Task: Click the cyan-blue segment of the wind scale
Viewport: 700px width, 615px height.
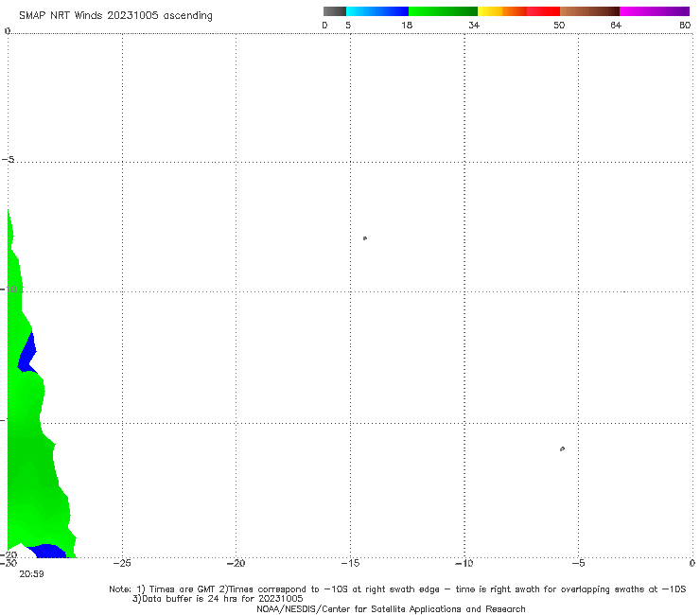Action: coord(377,11)
